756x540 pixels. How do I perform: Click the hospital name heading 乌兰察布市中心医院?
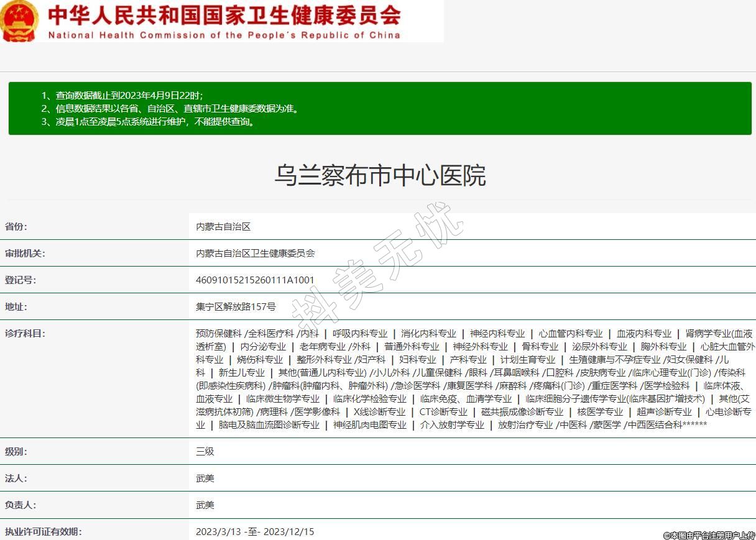point(380,176)
